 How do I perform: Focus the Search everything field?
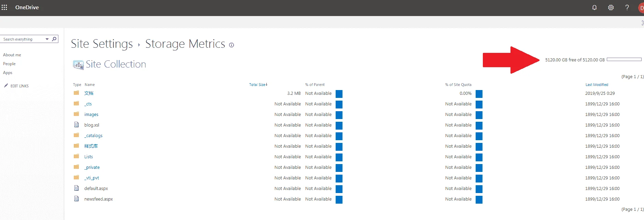23,39
